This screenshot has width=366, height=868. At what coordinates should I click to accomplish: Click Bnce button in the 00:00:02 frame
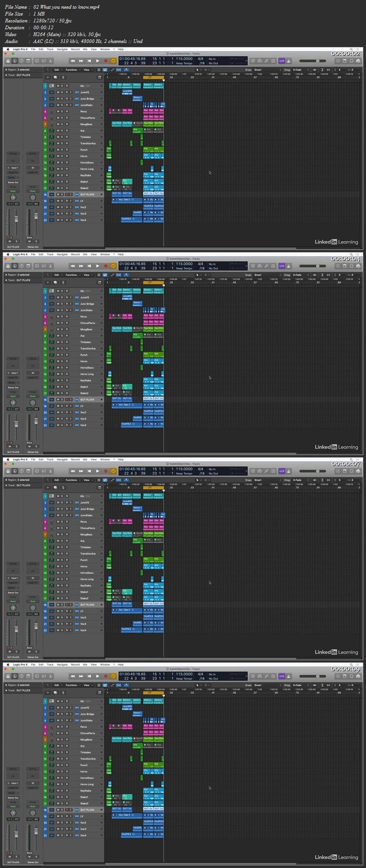click(30, 238)
